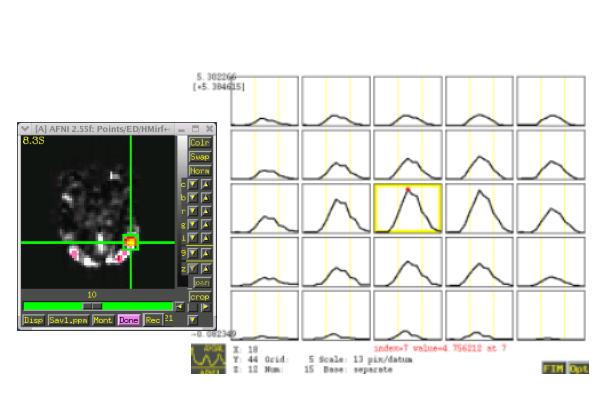The height and width of the screenshot is (400, 600).
Task: Click the red 'index=7 value' status text
Action: [x=440, y=348]
